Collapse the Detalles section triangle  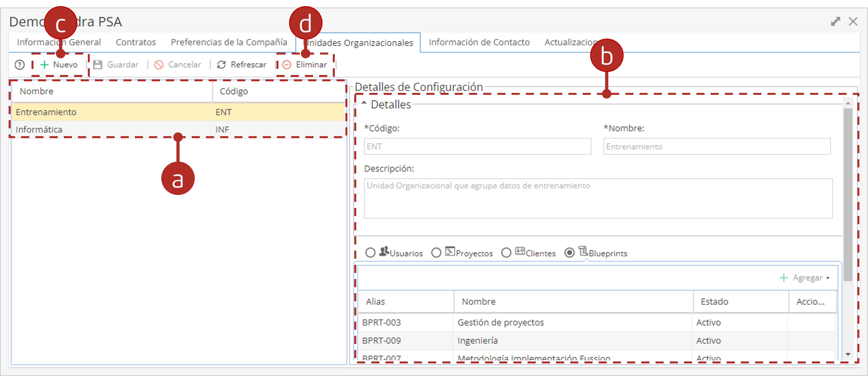[x=364, y=103]
